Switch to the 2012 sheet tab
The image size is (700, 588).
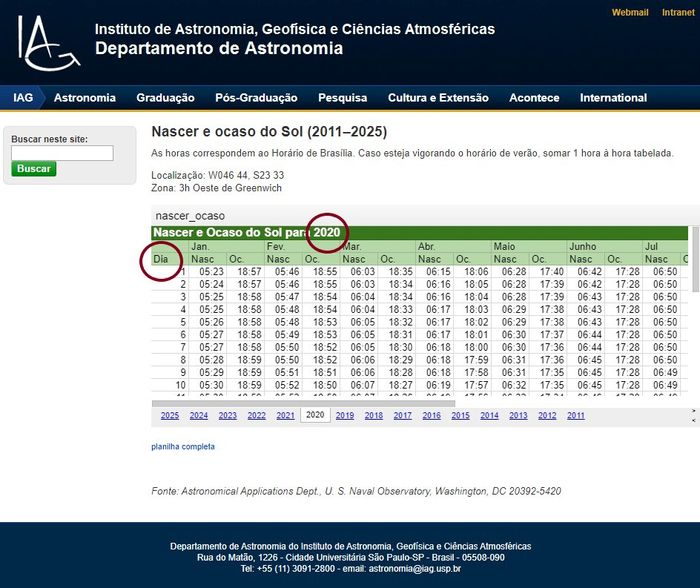point(547,416)
